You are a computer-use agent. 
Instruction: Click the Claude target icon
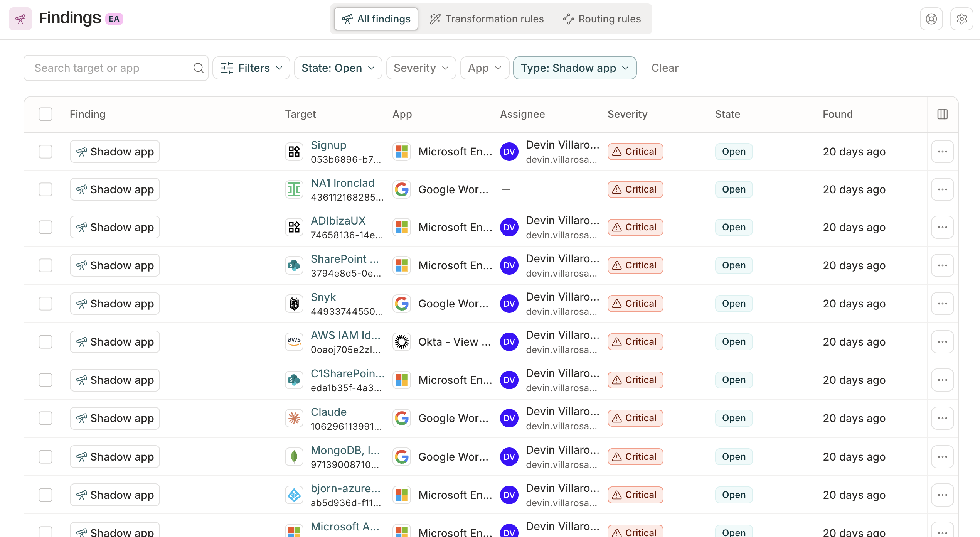(294, 418)
